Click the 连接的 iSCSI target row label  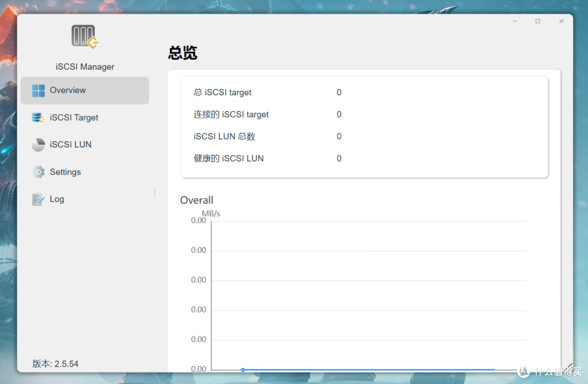pyautogui.click(x=231, y=114)
